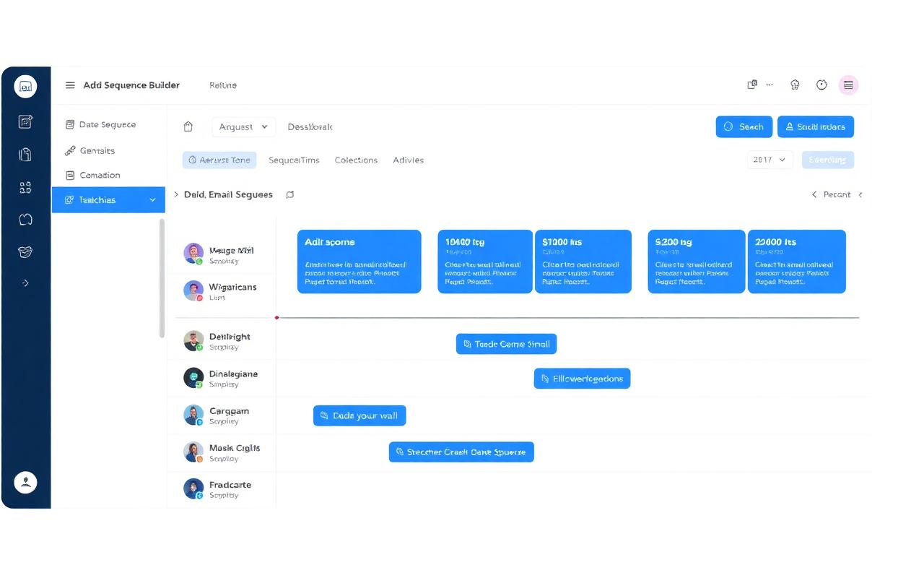Select the small flag icon after Deld, Email Seguees
The image size is (924, 578).
(290, 194)
